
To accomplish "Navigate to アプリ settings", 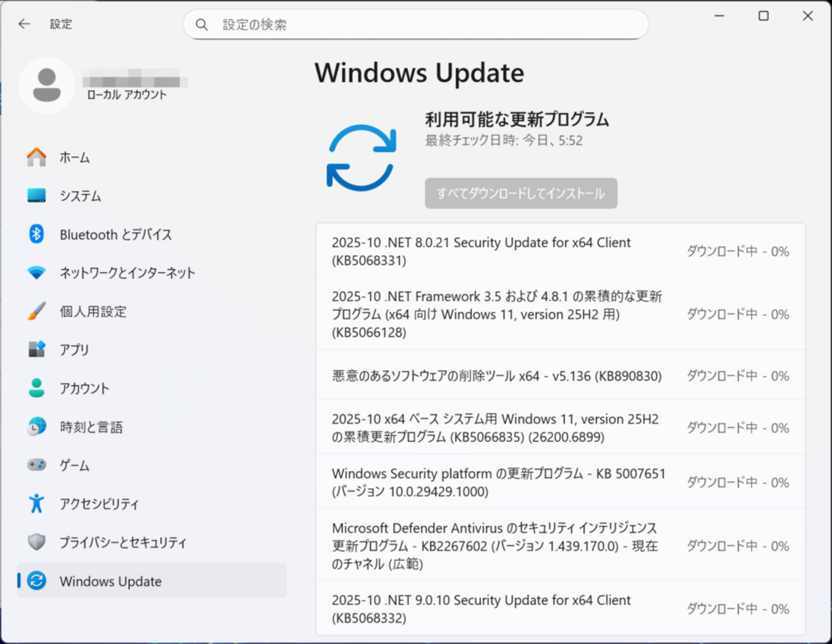I will coord(152,350).
